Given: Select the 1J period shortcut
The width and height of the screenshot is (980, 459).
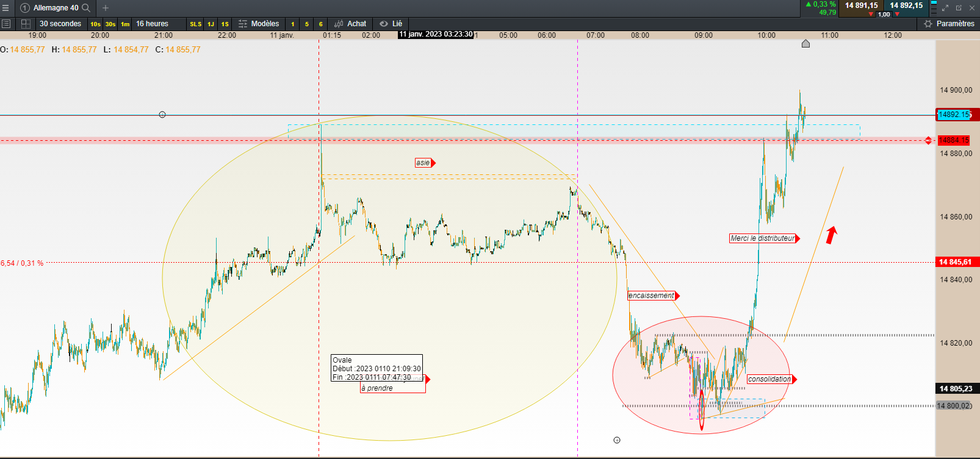Looking at the screenshot, I should click(x=211, y=24).
